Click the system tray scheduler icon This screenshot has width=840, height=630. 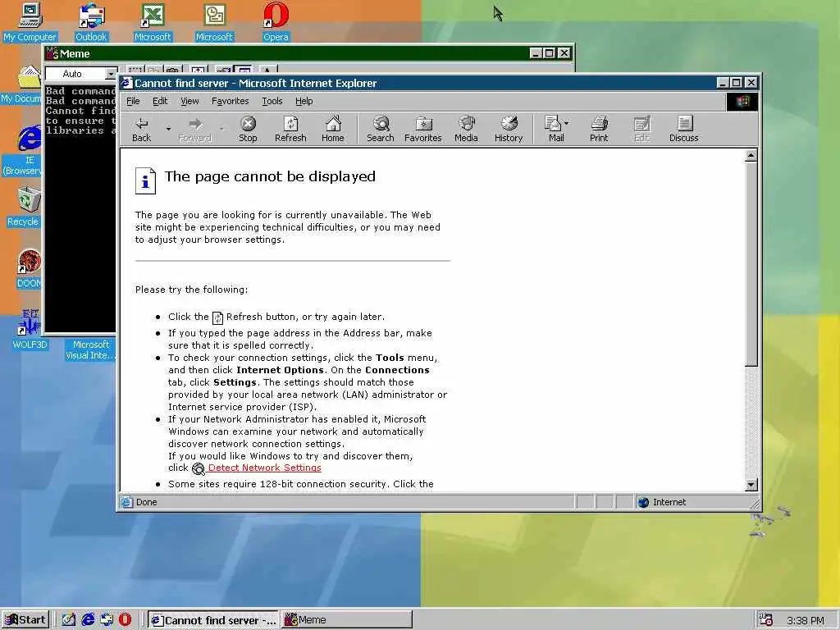[765, 620]
